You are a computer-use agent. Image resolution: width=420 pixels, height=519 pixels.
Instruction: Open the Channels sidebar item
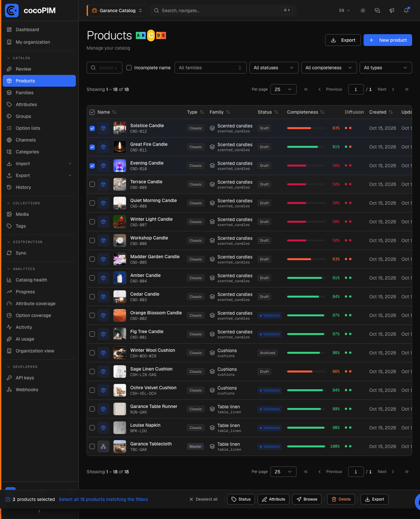pyautogui.click(x=39, y=140)
